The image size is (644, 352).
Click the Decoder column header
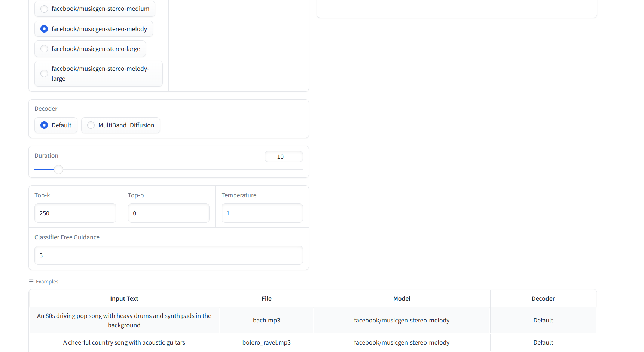point(543,298)
